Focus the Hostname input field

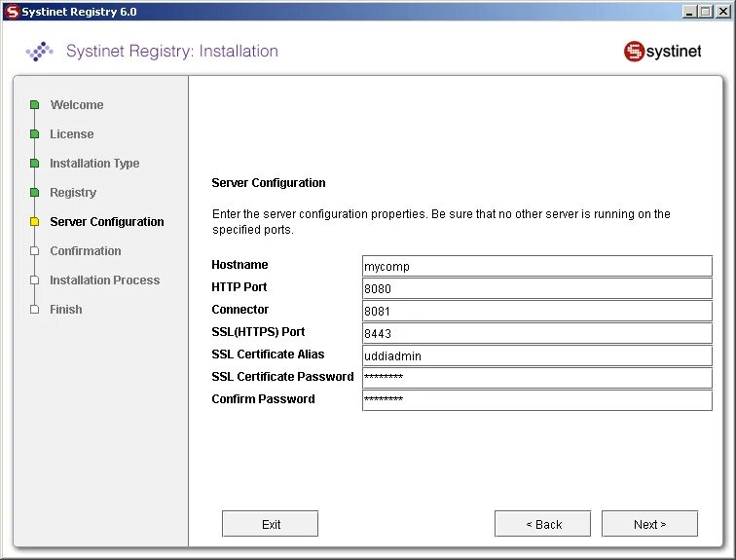coord(537,266)
